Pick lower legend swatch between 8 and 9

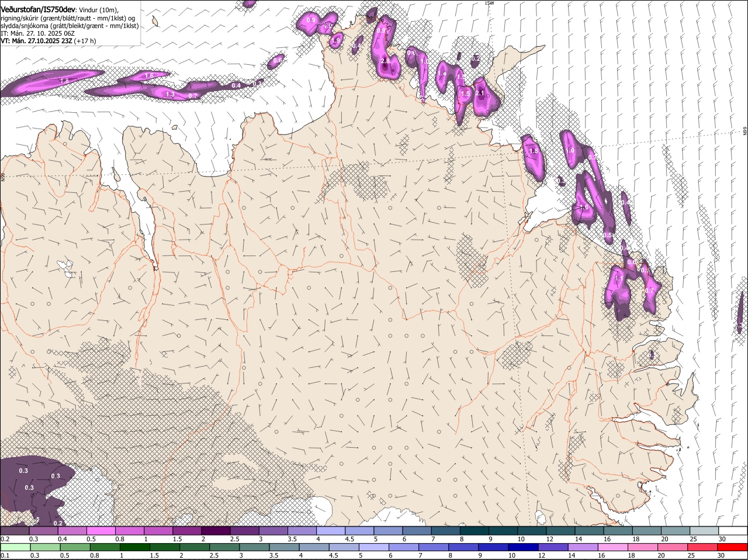[x=463, y=547]
